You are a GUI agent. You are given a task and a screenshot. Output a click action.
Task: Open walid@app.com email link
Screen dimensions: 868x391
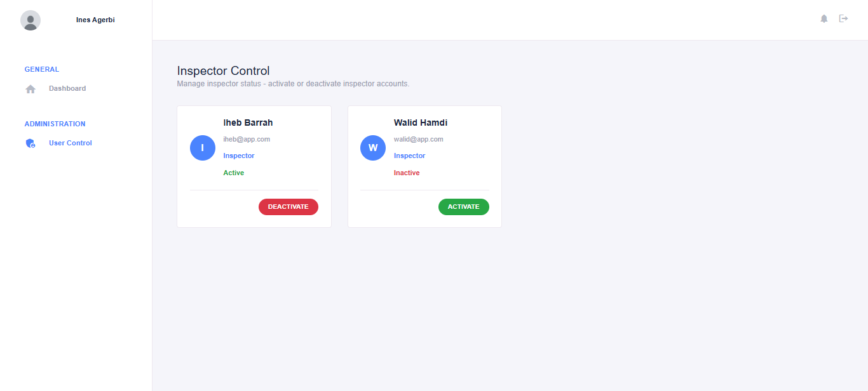(x=418, y=138)
